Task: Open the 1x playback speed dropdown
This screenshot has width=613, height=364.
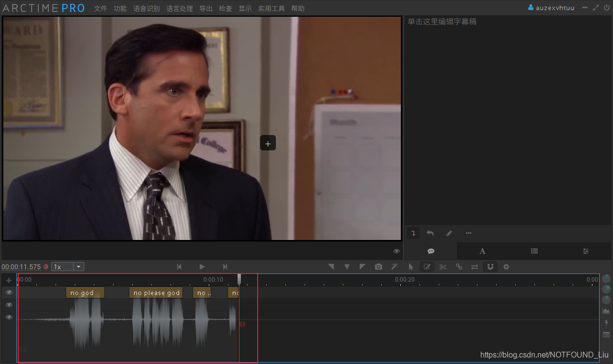Action: pos(68,267)
